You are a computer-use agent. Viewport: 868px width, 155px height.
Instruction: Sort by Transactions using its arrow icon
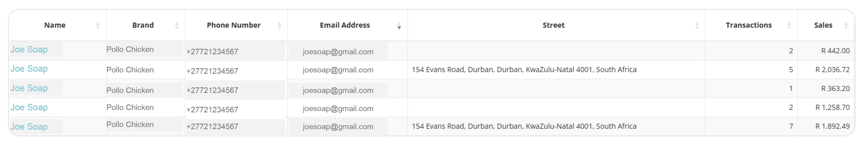pyautogui.click(x=789, y=26)
